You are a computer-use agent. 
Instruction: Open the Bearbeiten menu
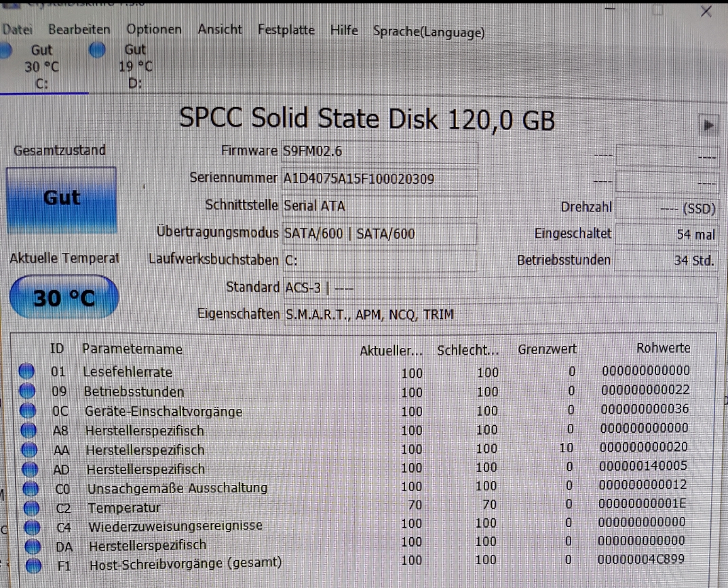point(79,29)
